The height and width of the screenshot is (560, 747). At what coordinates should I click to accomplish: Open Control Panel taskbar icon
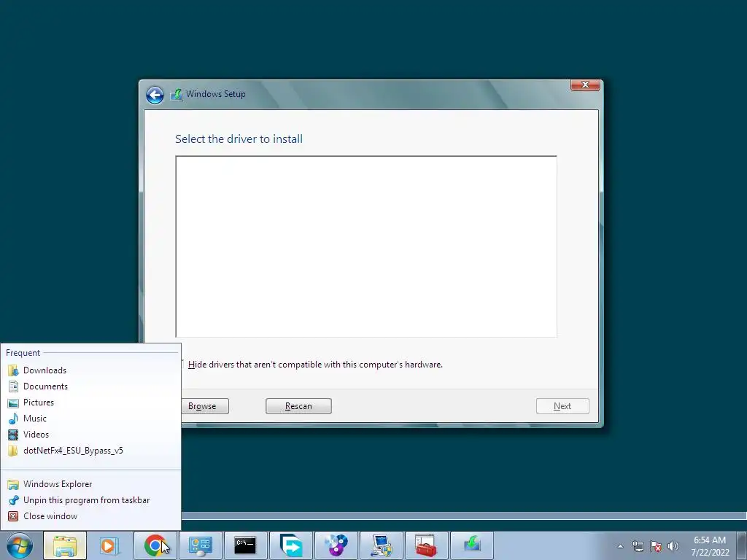coord(200,545)
